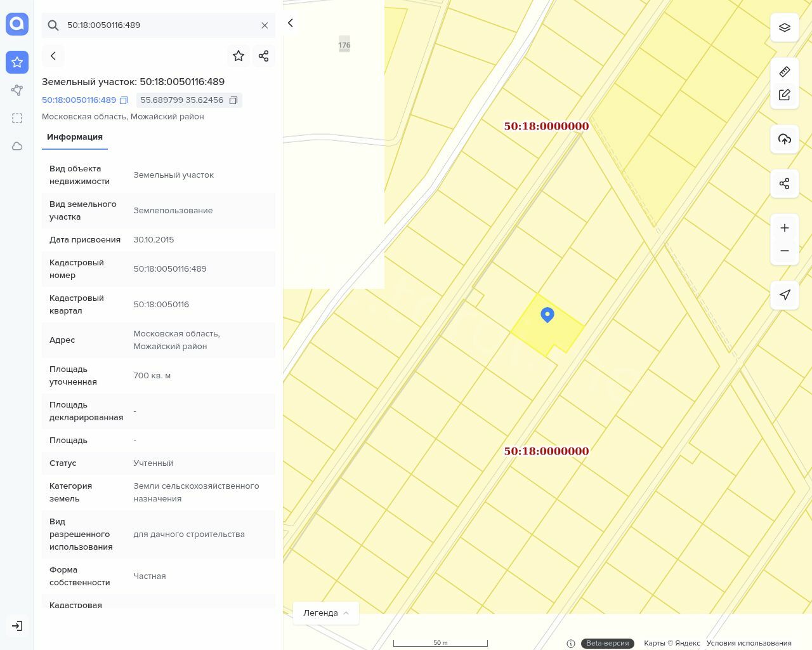Select the dashed rectangle selection tool
812x650 pixels.
point(17,118)
